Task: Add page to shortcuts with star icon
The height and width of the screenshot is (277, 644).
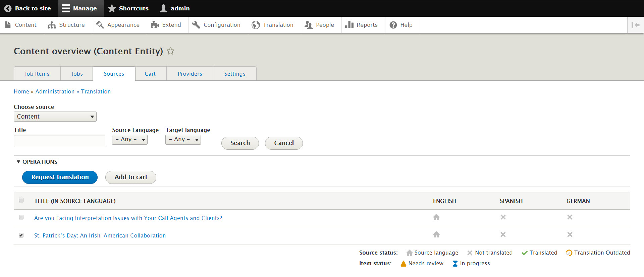Action: tap(170, 51)
